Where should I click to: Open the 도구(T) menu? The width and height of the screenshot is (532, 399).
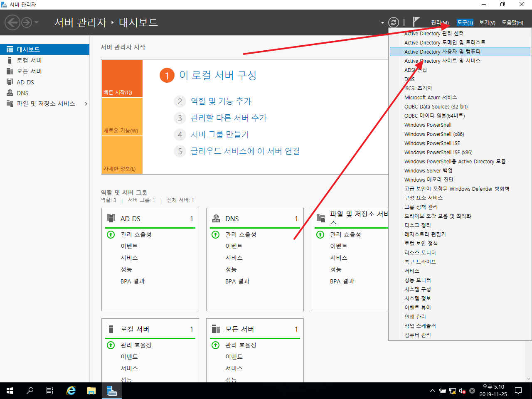[465, 22]
